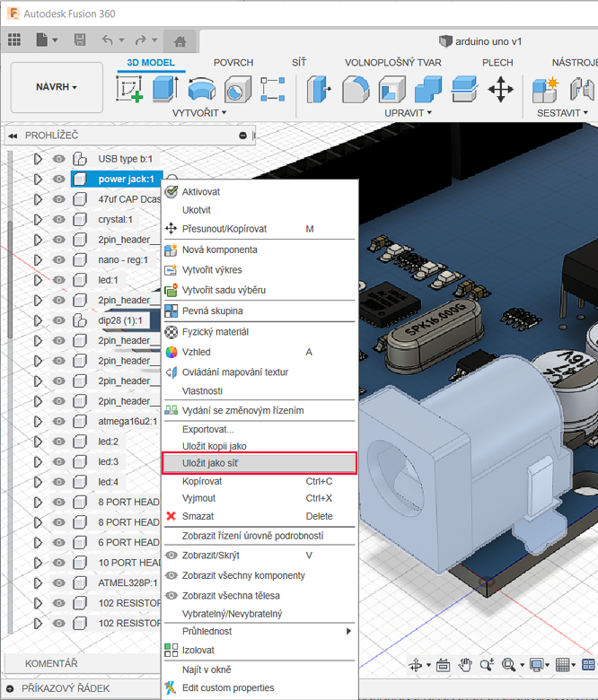
Task: Open the UPRAVIT dropdown menu
Action: click(x=409, y=113)
